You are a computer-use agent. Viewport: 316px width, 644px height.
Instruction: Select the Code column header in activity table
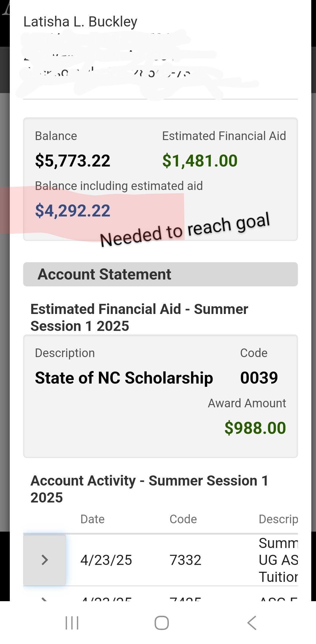click(183, 519)
